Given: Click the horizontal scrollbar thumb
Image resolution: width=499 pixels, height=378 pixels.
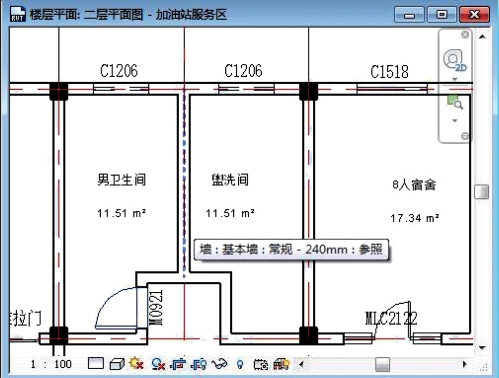Looking at the screenshot, I should 382,364.
